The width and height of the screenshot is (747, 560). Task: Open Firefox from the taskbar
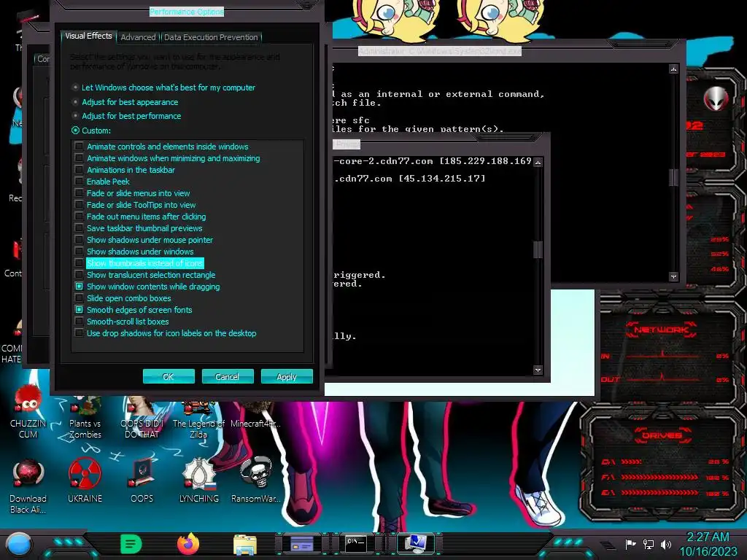tap(188, 544)
